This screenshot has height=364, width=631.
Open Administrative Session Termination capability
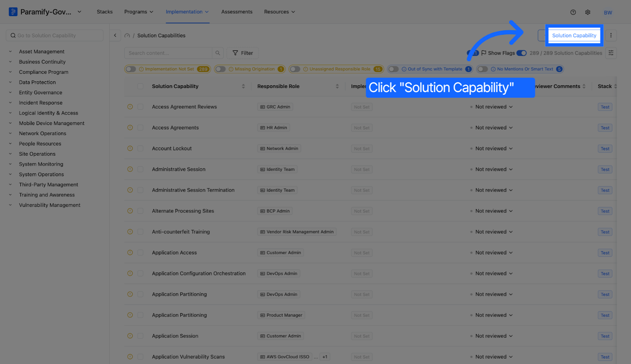pyautogui.click(x=193, y=190)
